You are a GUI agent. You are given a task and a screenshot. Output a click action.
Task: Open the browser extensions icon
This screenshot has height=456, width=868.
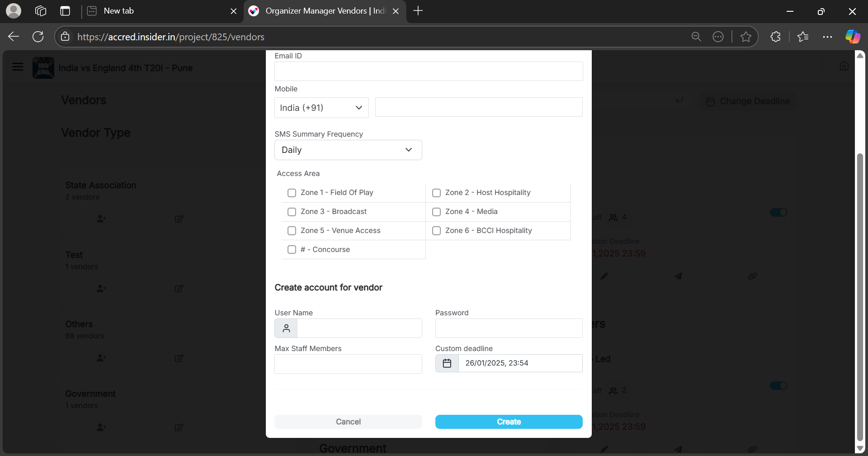[x=775, y=37]
